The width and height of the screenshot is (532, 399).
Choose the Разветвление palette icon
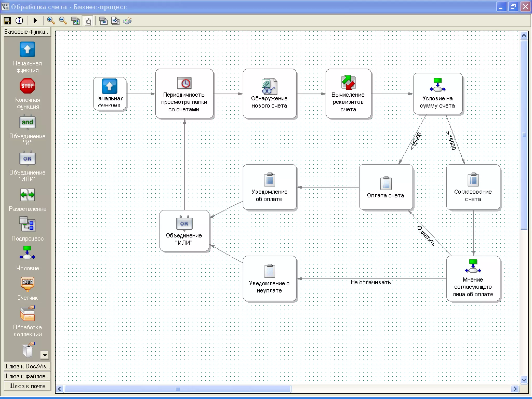click(27, 195)
